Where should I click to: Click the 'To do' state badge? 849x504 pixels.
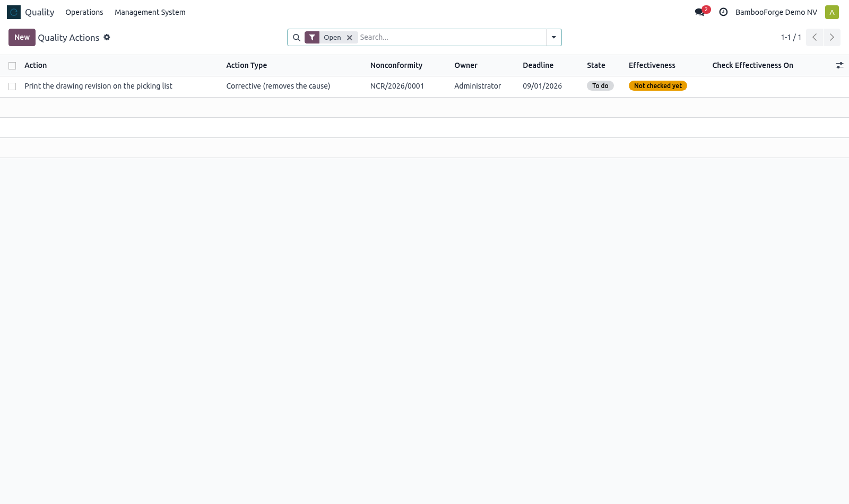(x=600, y=86)
